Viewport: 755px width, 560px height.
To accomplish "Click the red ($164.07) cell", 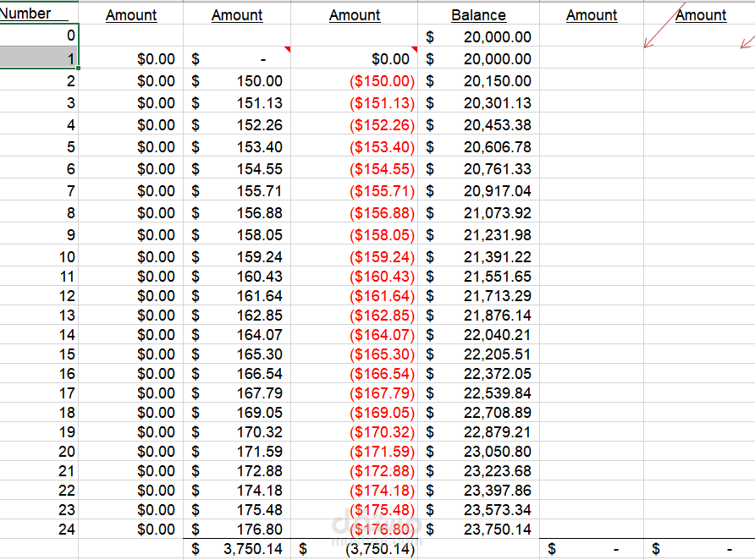I will [354, 334].
